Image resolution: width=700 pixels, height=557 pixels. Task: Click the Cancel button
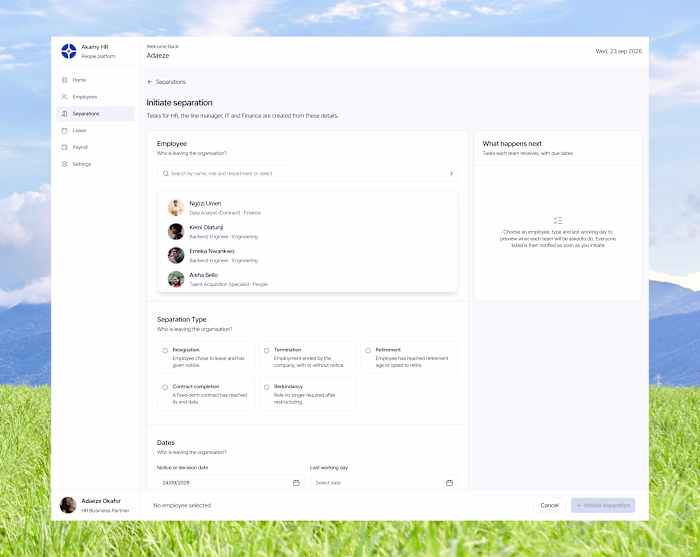point(550,505)
